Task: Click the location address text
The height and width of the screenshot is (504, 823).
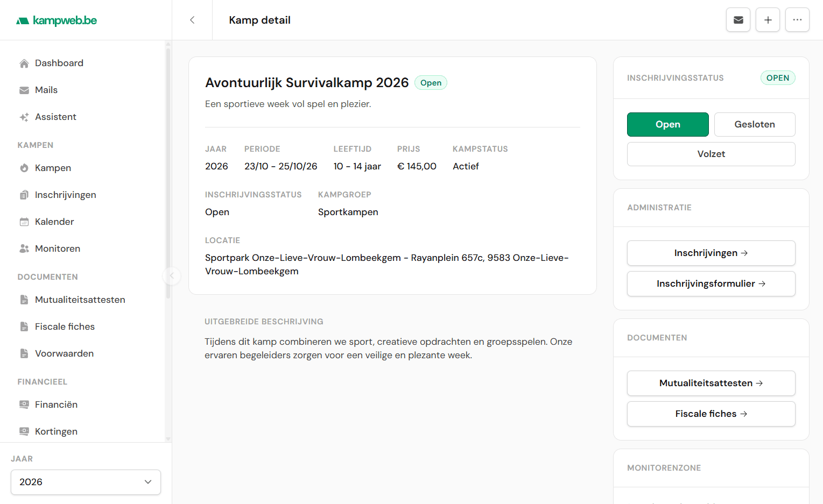Action: coord(386,264)
